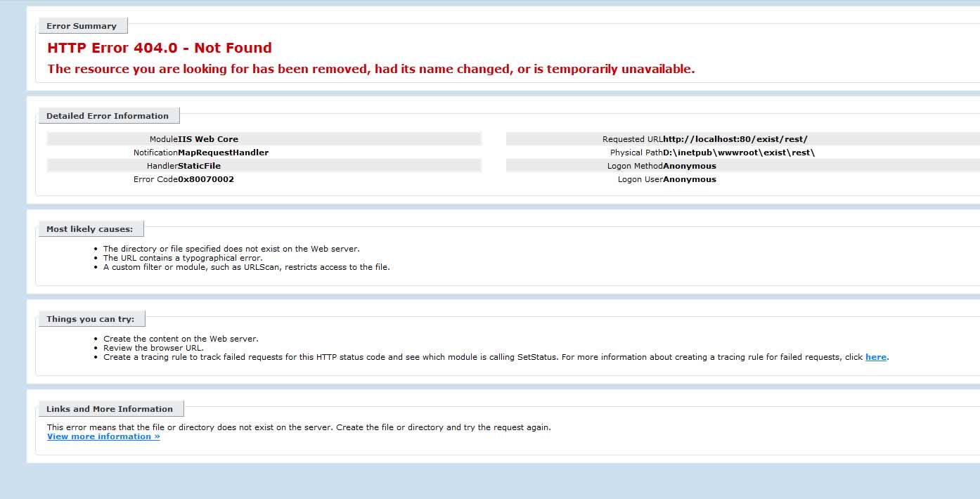Select the "Most likely causes:" section label
This screenshot has height=499, width=980.
pyautogui.click(x=89, y=229)
